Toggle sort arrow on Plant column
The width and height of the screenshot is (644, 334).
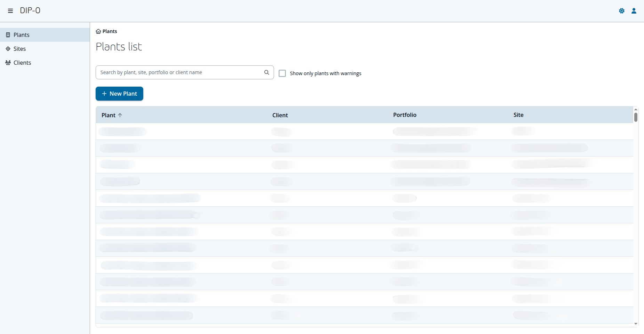(x=120, y=115)
